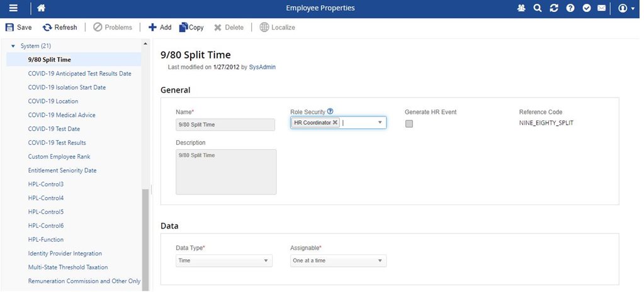This screenshot has width=644, height=292.
Task: Select COVID-19 Medical Advice property
Action: [x=62, y=115]
